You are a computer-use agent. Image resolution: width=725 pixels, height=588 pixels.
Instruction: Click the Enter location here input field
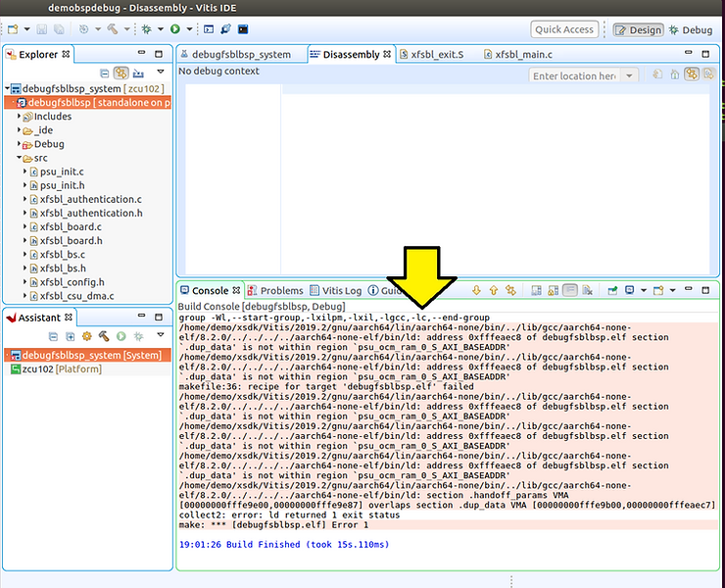coord(575,76)
